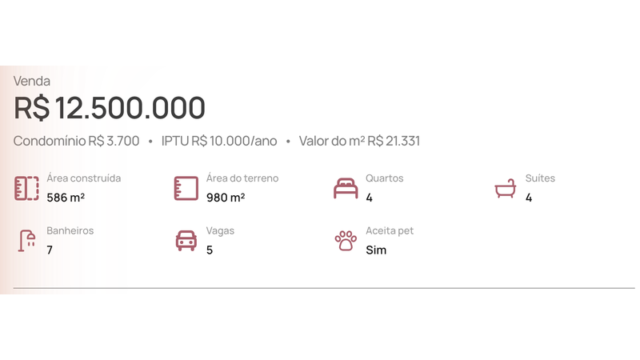This screenshot has height=360, width=640.
Task: Click the Aceita pet Sim value
Action: 376,250
